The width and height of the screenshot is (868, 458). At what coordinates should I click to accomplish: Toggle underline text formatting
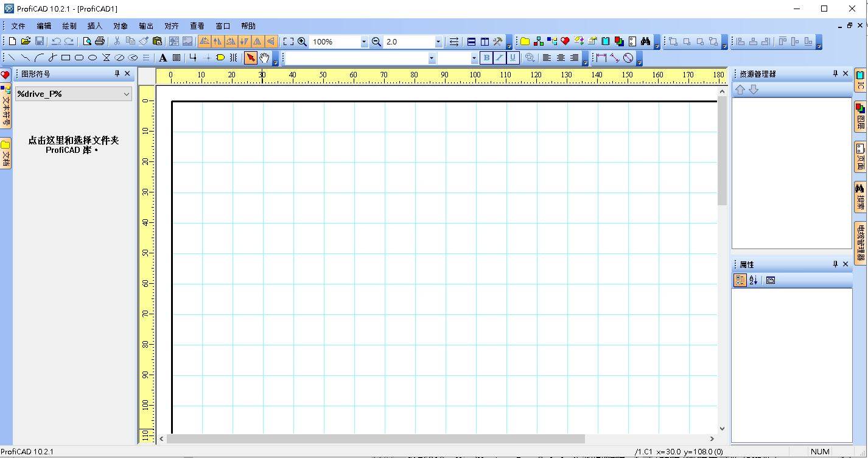(512, 58)
